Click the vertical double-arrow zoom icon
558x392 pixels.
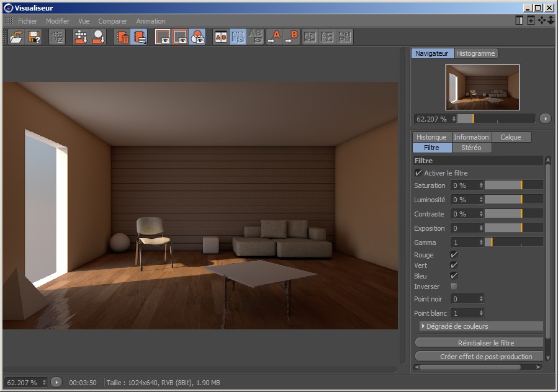(551, 20)
